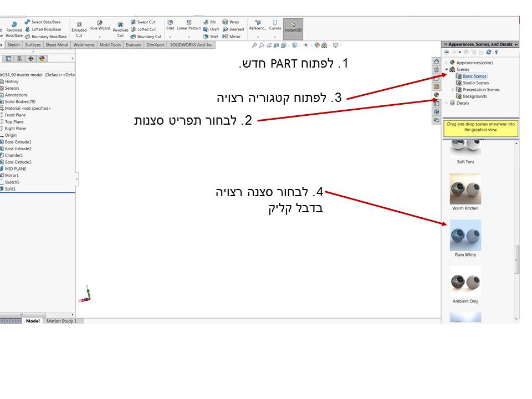The width and height of the screenshot is (532, 399).
Task: Expand the Appearances(color) tree node
Action: [x=447, y=63]
